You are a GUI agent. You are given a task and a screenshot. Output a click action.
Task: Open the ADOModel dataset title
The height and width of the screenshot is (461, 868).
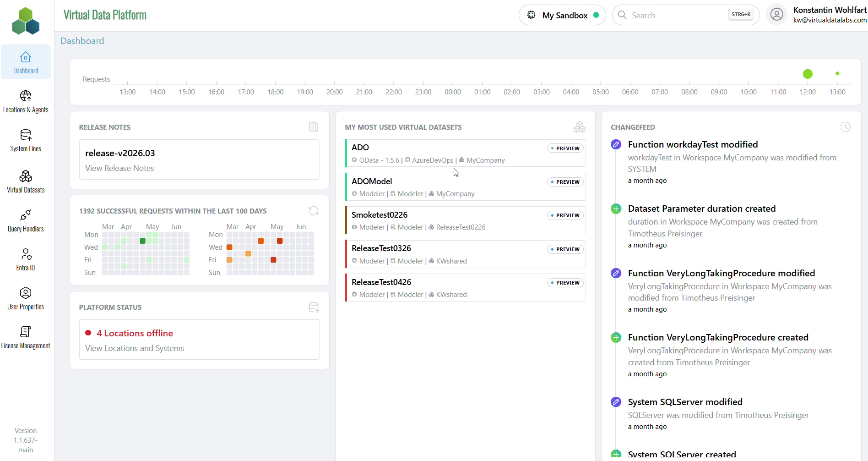tap(372, 181)
